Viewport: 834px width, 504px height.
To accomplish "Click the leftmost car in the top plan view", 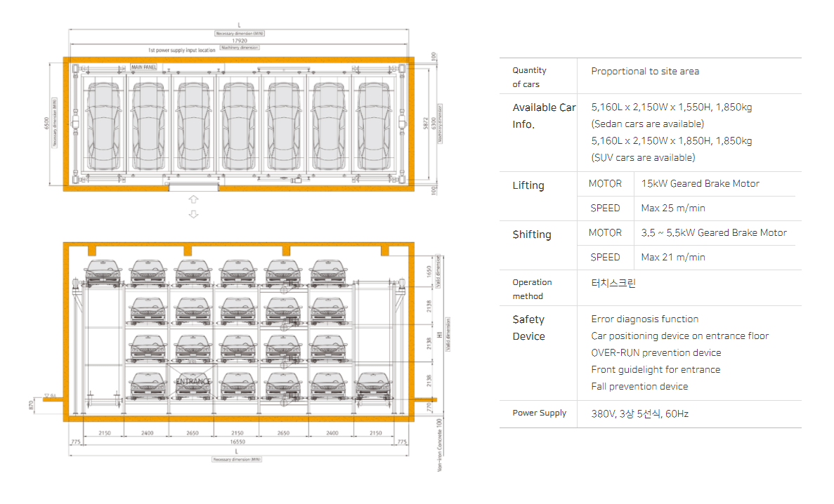I will [x=103, y=124].
